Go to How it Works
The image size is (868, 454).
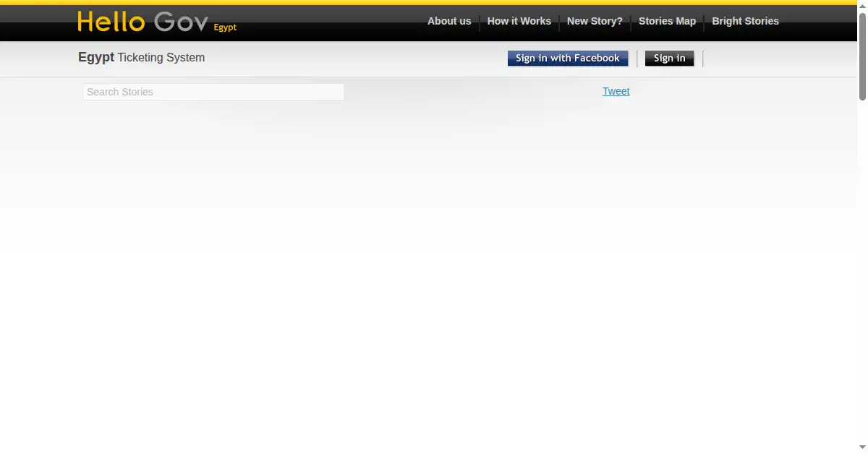[x=519, y=21]
